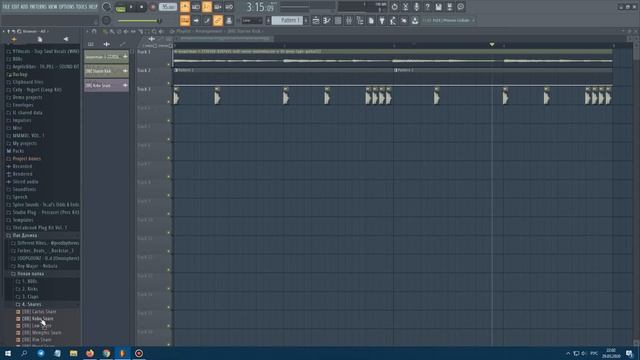Open the tempo tapper icon

[x=393, y=20]
